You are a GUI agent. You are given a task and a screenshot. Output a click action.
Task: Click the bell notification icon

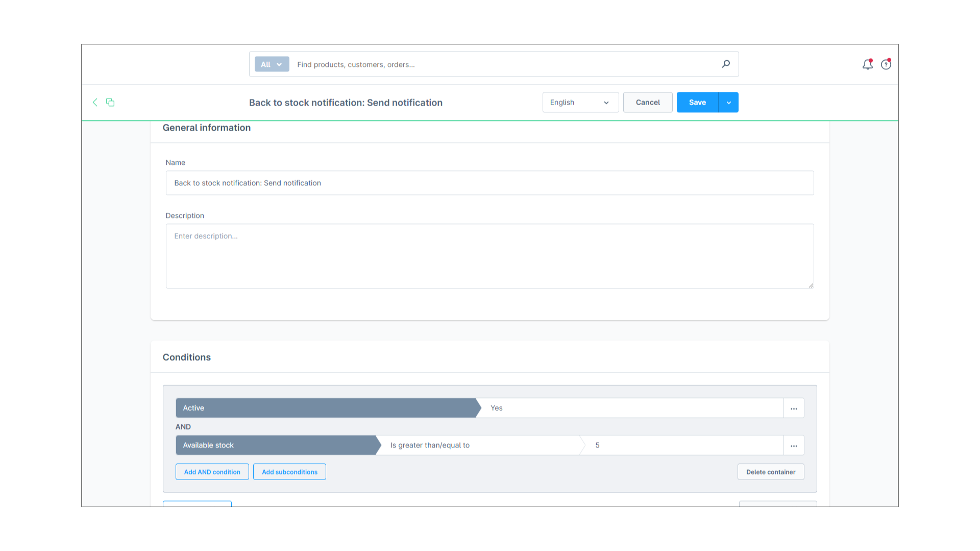[868, 64]
